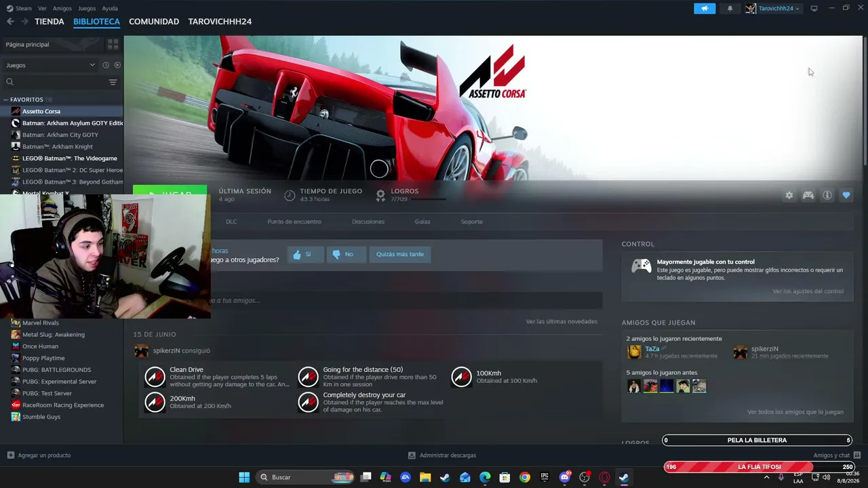Open Ver los ajustes del control
The height and width of the screenshot is (488, 868).
tap(808, 291)
